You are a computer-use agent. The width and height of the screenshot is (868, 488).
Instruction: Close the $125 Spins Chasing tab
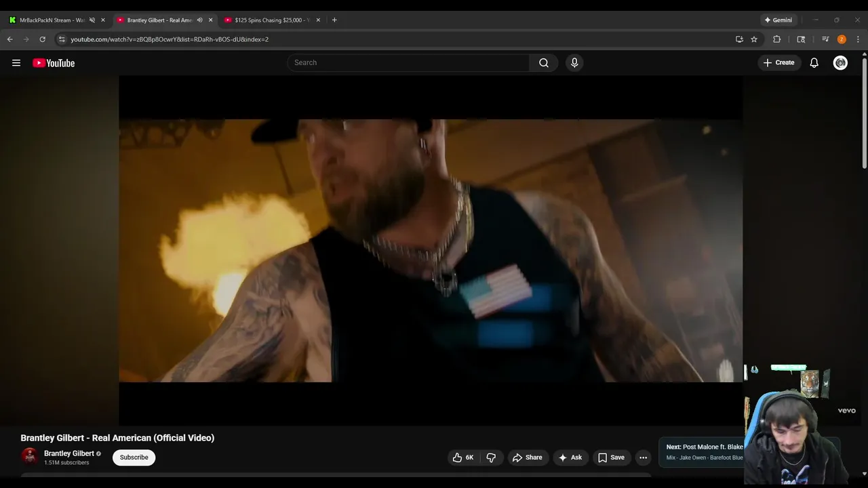coord(318,20)
